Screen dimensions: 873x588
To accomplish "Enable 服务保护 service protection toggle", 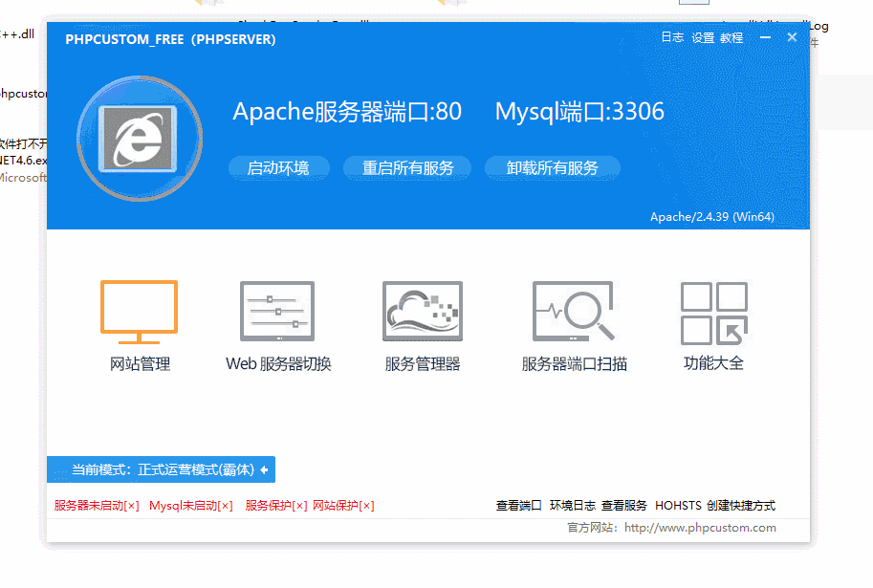I will 277,505.
